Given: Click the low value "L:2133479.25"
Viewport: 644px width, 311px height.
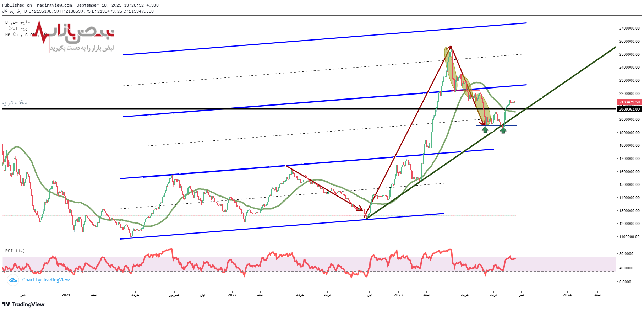Looking at the screenshot, I should pyautogui.click(x=107, y=11).
